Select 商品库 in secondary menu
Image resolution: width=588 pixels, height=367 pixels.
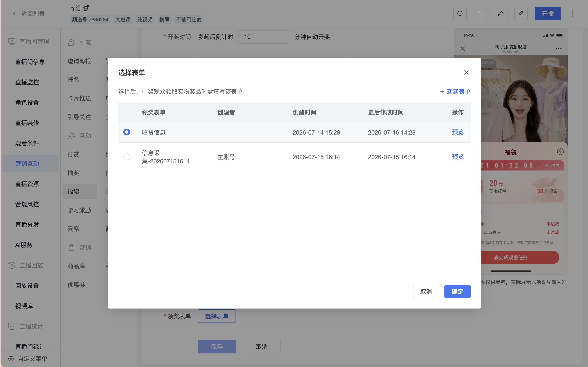(76, 266)
